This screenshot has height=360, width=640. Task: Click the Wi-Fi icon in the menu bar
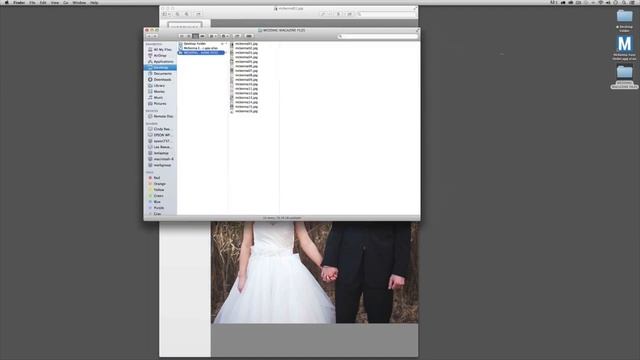click(600, 2)
